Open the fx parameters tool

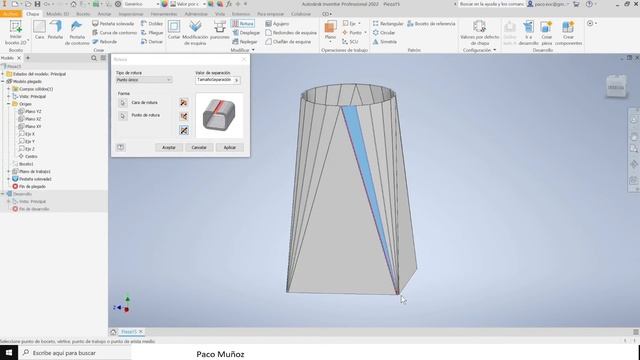click(x=229, y=4)
